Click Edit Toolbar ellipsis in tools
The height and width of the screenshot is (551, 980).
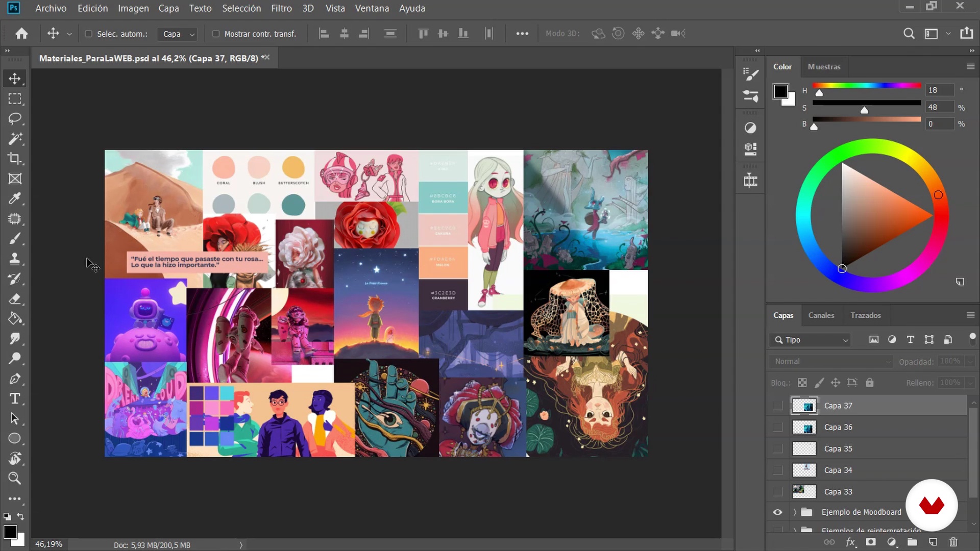pyautogui.click(x=15, y=498)
